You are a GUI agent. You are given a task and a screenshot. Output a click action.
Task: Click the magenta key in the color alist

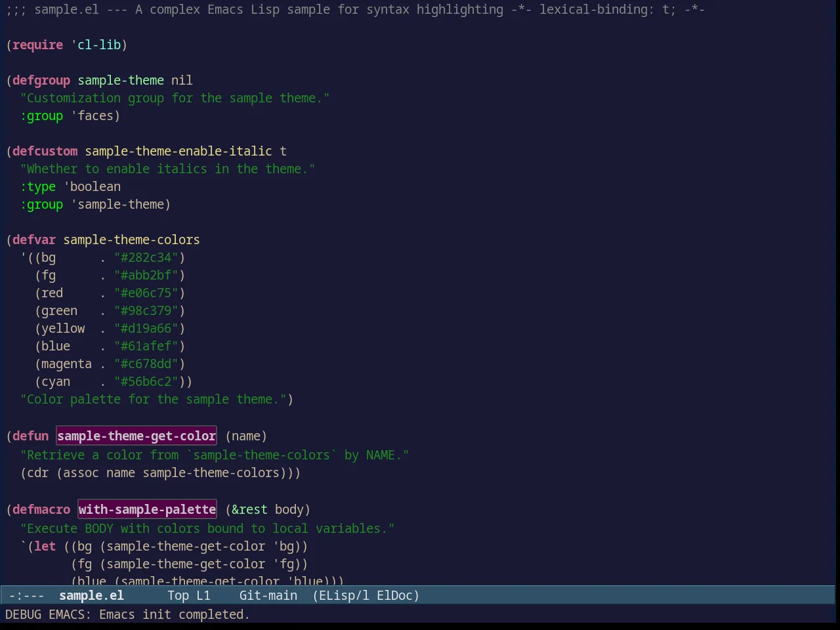click(66, 364)
